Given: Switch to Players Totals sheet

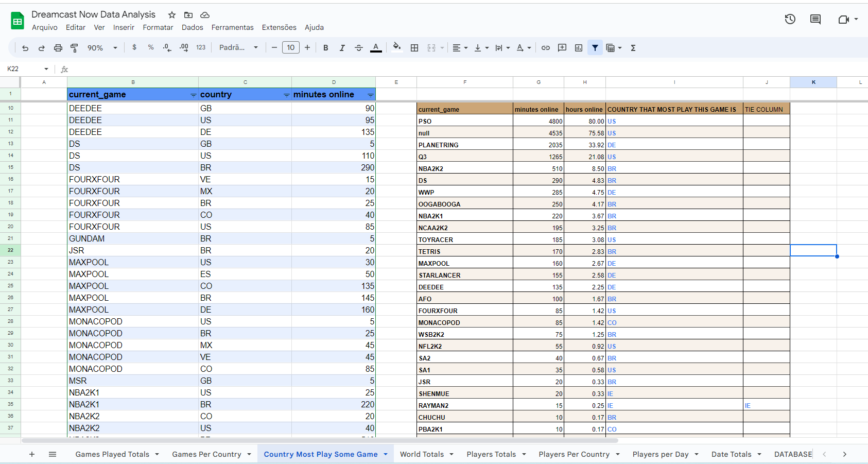Looking at the screenshot, I should (491, 454).
